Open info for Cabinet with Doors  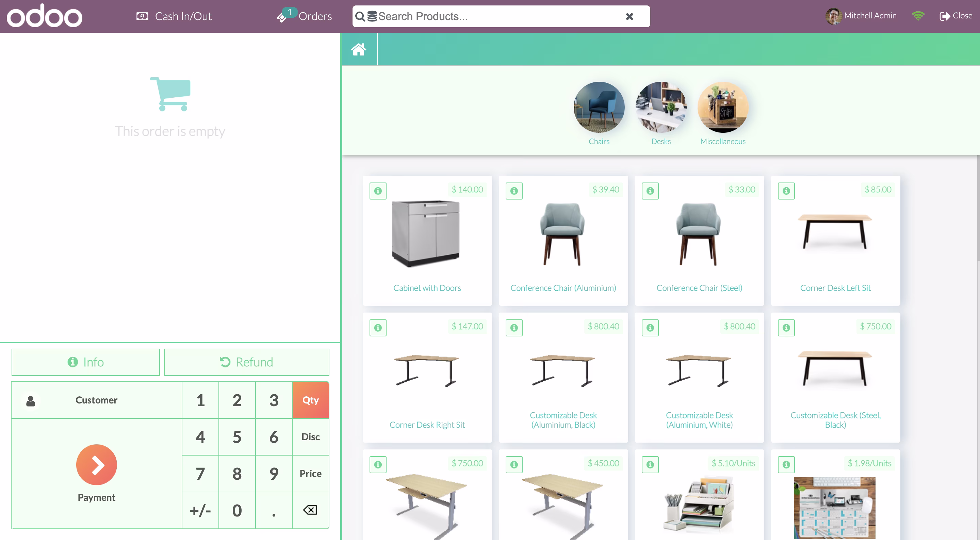click(378, 191)
